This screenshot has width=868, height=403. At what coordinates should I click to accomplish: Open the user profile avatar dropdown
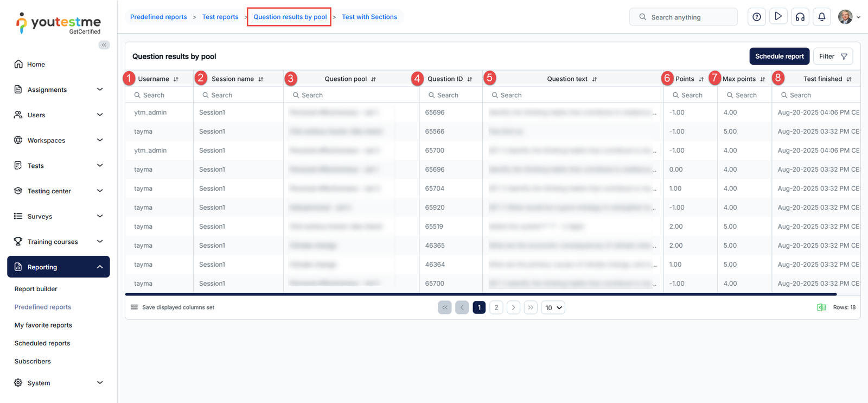click(848, 17)
